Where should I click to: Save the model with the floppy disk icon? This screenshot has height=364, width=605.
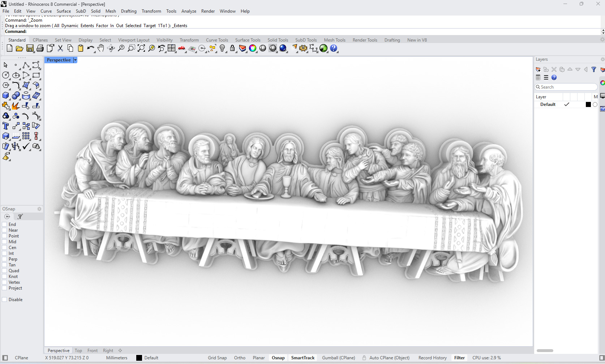[x=30, y=48]
